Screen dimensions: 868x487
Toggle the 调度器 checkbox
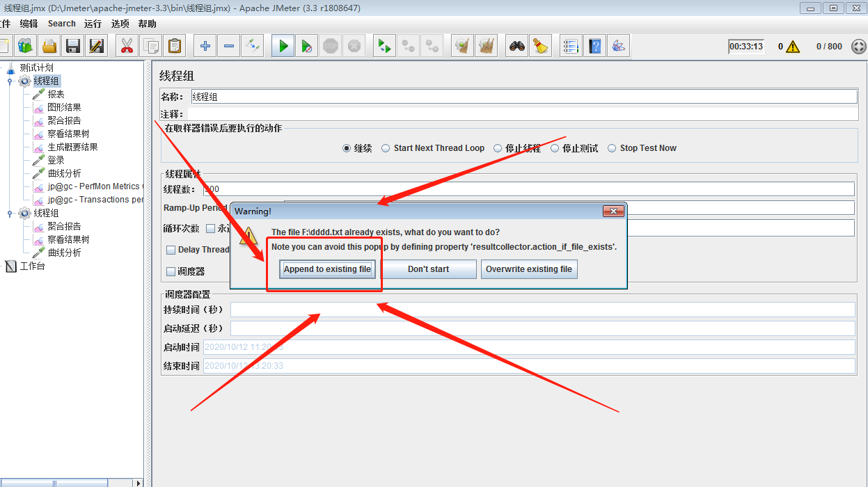click(171, 271)
